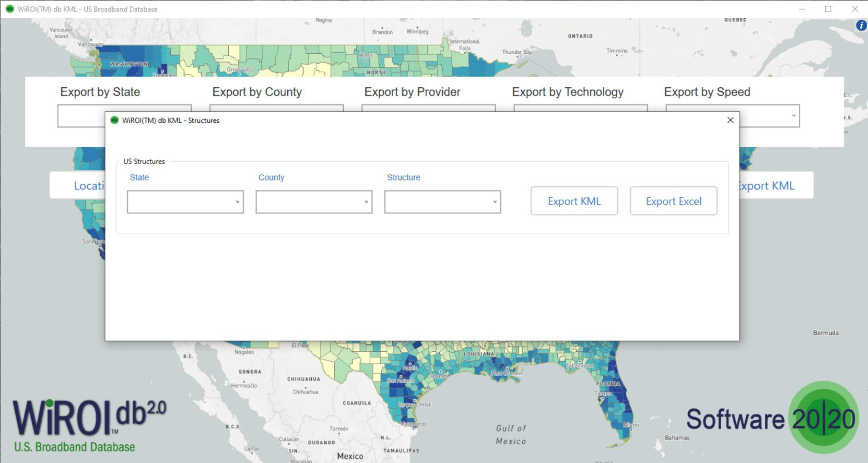Click the 'Export by County' heading
This screenshot has height=463, width=868.
(x=257, y=92)
